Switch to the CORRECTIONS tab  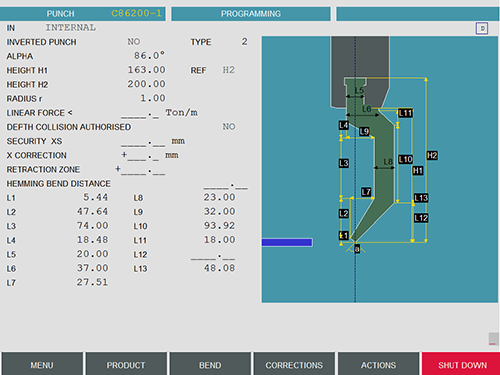(x=294, y=364)
